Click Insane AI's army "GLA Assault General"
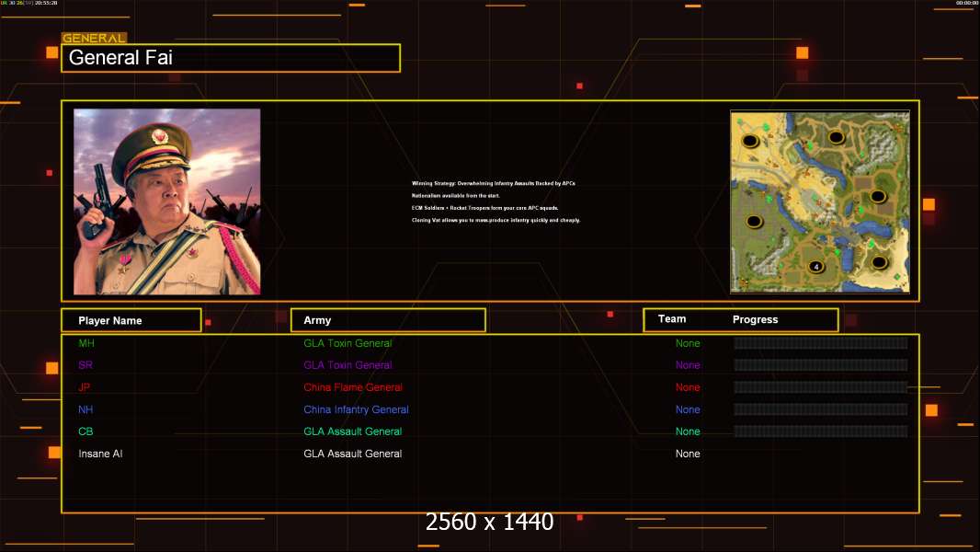 pyautogui.click(x=352, y=454)
